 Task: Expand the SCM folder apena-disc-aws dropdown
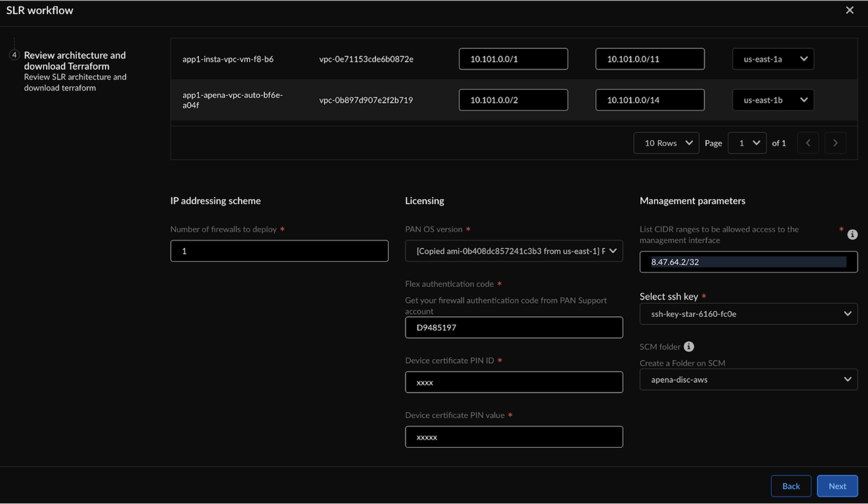click(748, 379)
